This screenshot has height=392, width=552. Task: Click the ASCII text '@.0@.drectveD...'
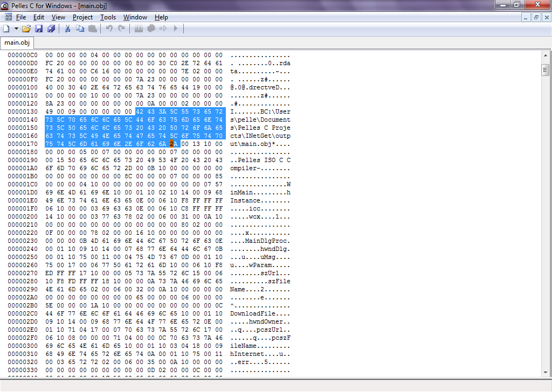[x=260, y=88]
